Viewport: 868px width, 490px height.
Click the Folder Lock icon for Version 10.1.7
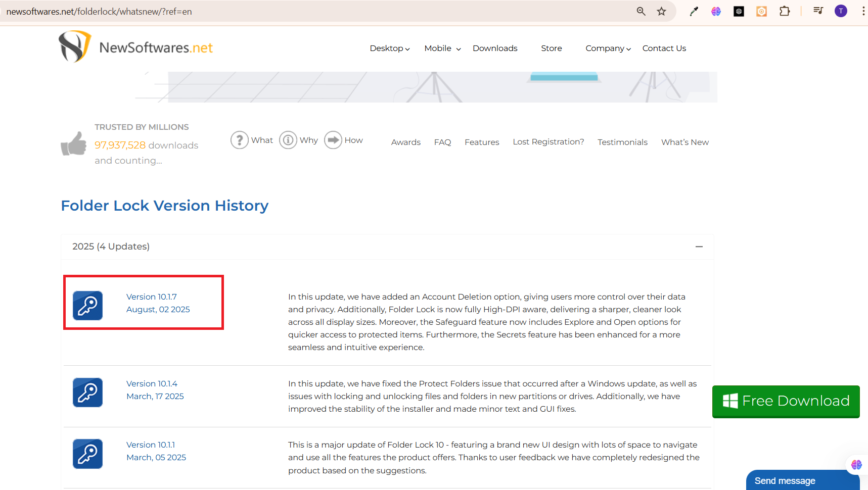click(x=87, y=306)
